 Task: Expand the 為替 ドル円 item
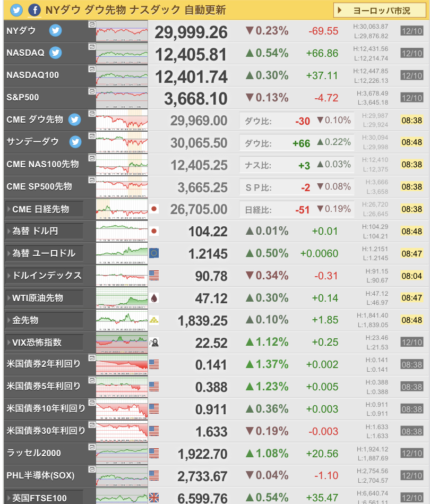pos(45,232)
